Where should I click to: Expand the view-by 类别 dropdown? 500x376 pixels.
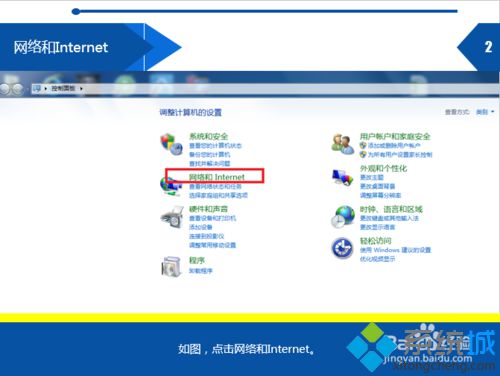[x=485, y=112]
